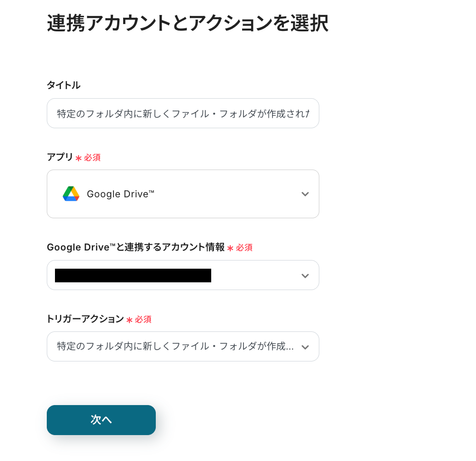The image size is (476, 461).
Task: Click the Google Drive logo icon
Action: coord(71,194)
